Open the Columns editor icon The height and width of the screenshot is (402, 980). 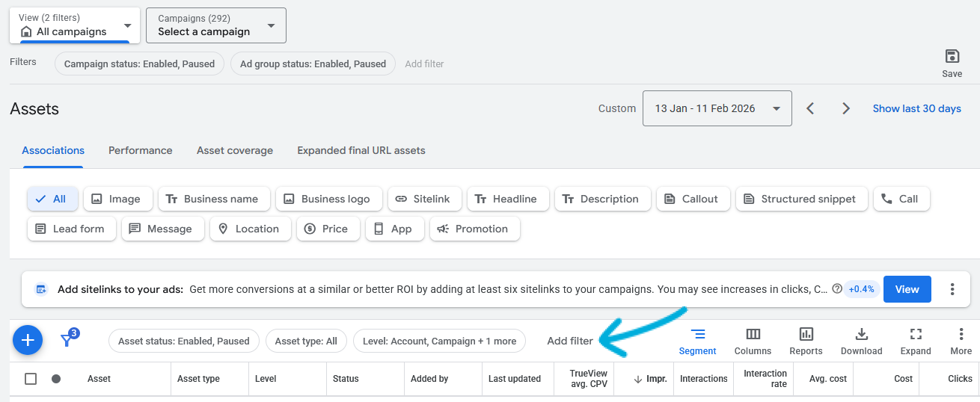[753, 341]
